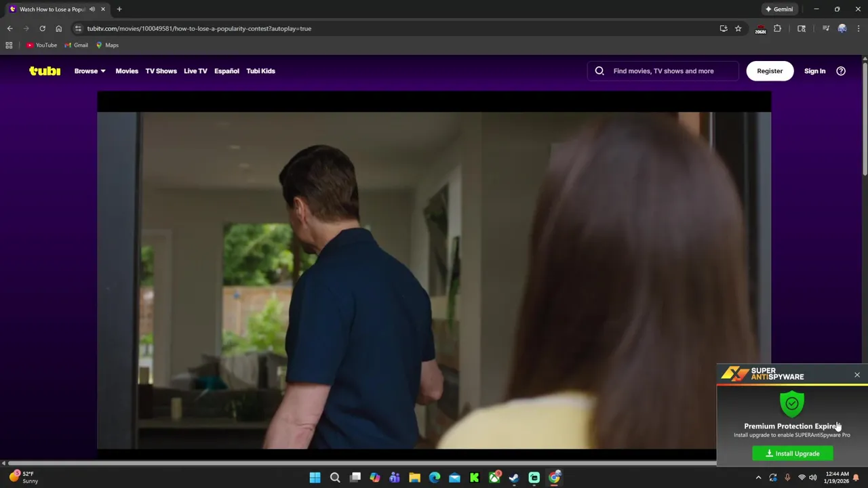This screenshot has width=868, height=488.
Task: Mute the tab using the speaker icon
Action: pos(92,9)
